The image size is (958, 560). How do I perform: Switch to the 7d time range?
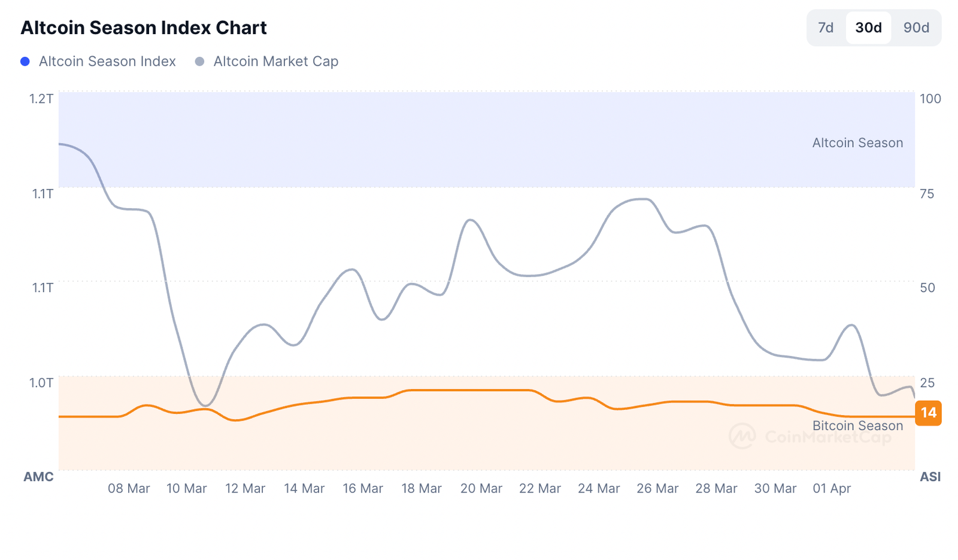coord(825,28)
